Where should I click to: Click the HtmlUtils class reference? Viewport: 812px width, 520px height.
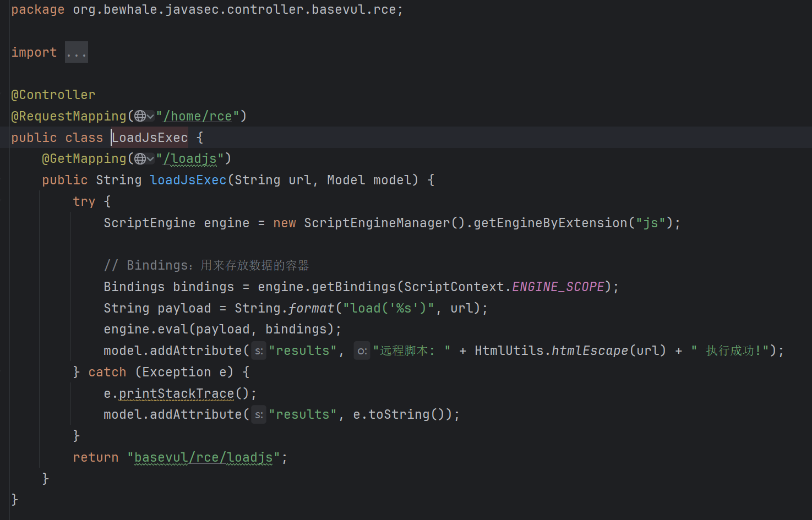pyautogui.click(x=509, y=351)
